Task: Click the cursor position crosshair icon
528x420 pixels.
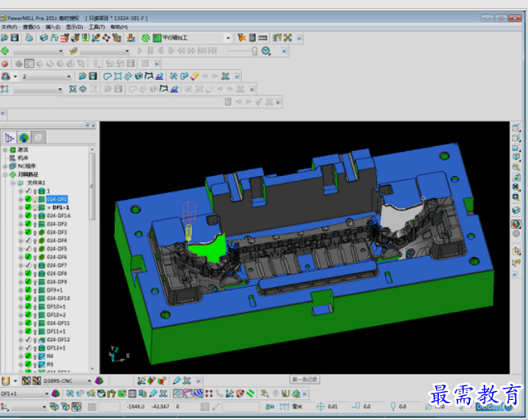Action: 320,406
